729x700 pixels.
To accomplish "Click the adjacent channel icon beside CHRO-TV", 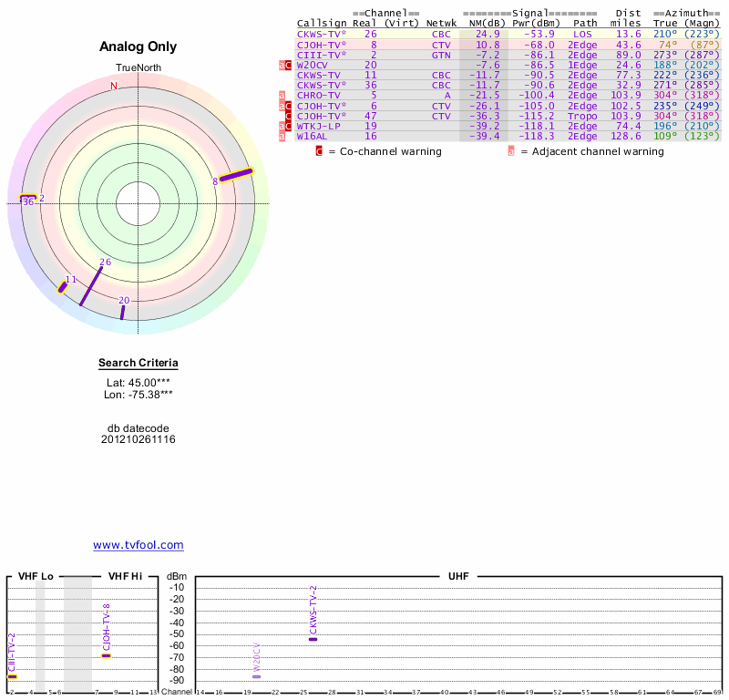I will 282,96.
